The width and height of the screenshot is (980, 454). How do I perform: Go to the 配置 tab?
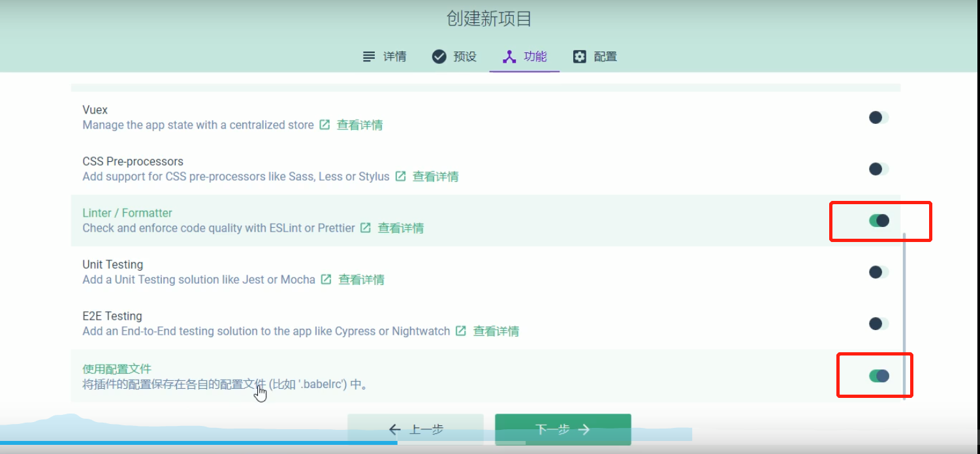595,57
